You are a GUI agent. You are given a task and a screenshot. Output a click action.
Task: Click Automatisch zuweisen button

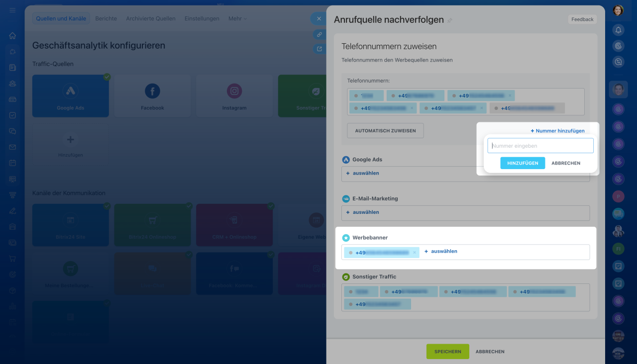click(385, 131)
